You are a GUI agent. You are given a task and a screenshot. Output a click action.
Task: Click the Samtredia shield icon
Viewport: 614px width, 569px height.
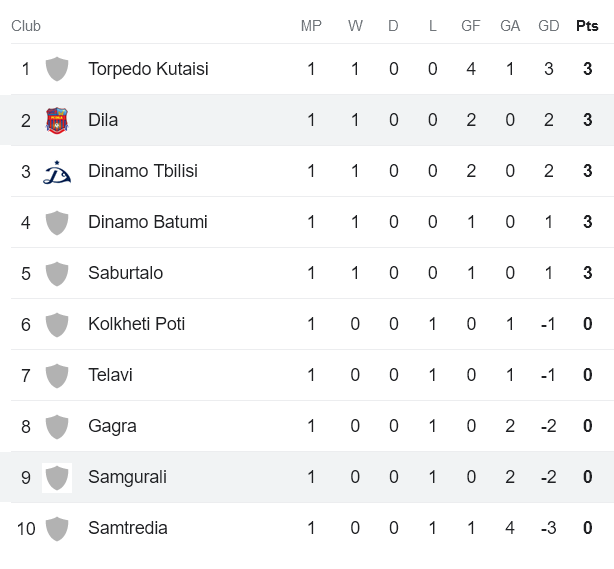pos(57,528)
